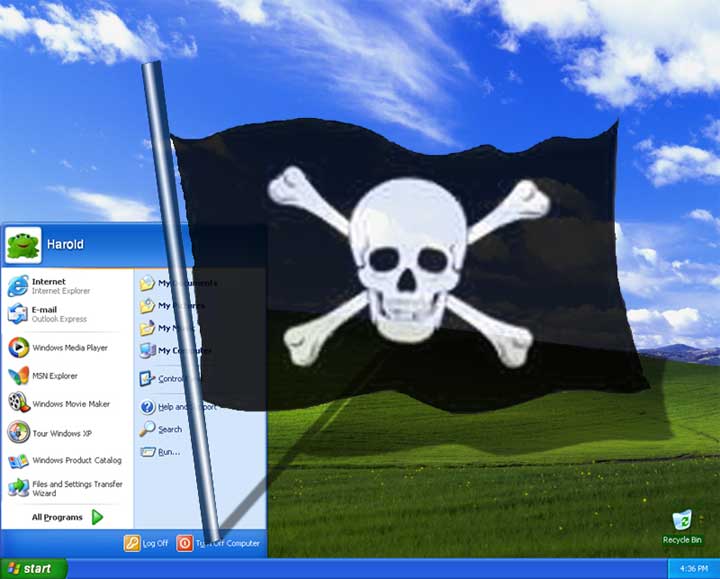The width and height of the screenshot is (720, 579).
Task: Click the Search magnifier icon
Action: point(147,429)
